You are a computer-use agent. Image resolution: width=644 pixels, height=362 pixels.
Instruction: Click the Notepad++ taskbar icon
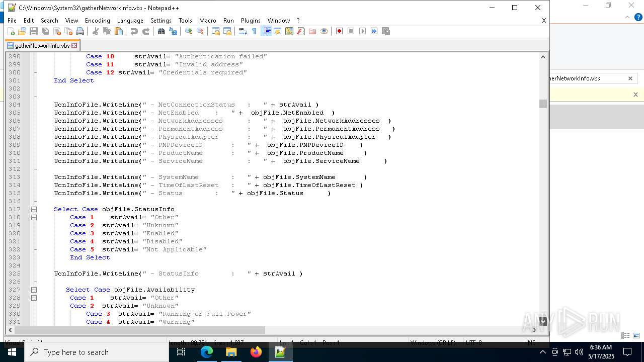point(280,352)
